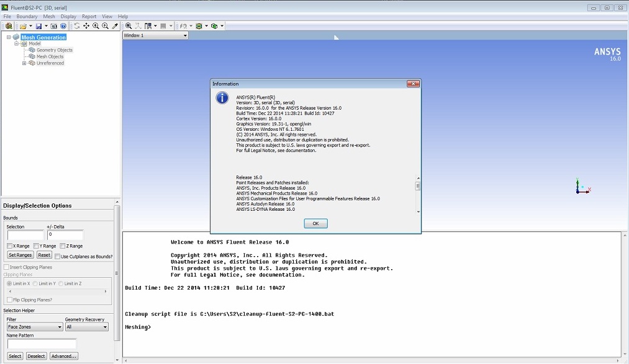The height and width of the screenshot is (364, 629).
Task: Click the Information dialog scrollbar thumb
Action: click(418, 186)
